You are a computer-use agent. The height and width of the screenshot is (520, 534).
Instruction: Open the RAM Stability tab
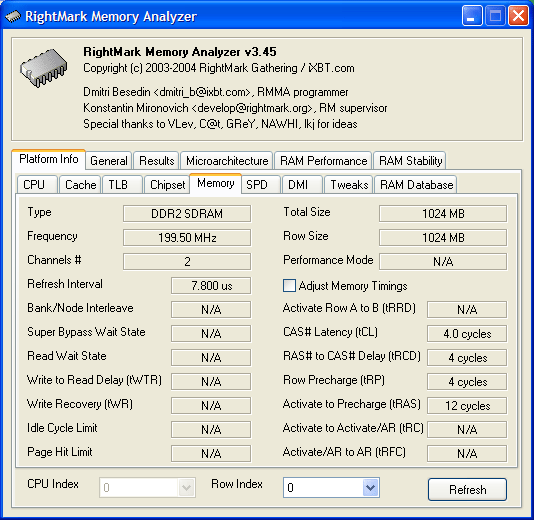pyautogui.click(x=410, y=161)
